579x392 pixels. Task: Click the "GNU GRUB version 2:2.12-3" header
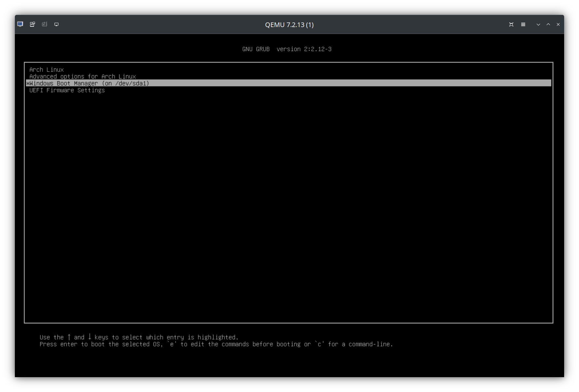coord(287,49)
